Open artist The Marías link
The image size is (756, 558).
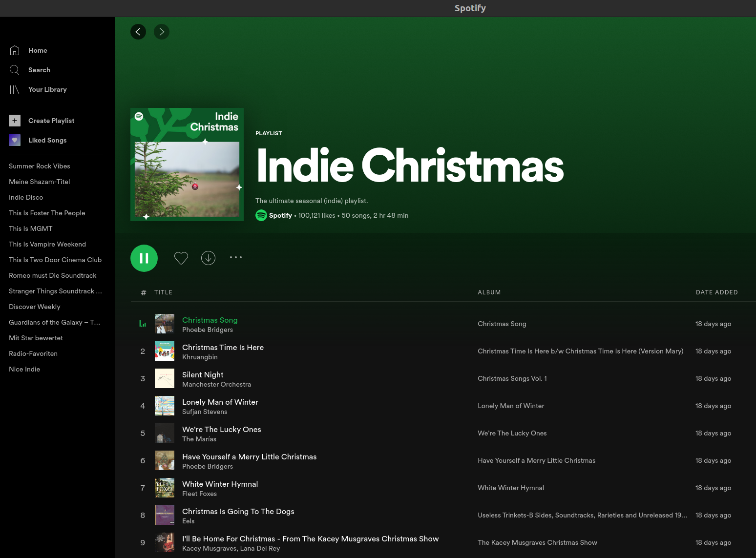[199, 439]
